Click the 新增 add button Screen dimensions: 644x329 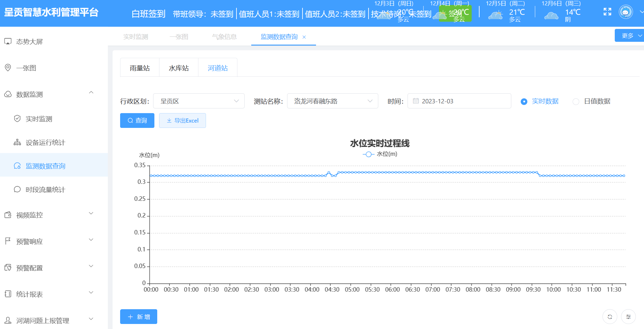coord(139,317)
